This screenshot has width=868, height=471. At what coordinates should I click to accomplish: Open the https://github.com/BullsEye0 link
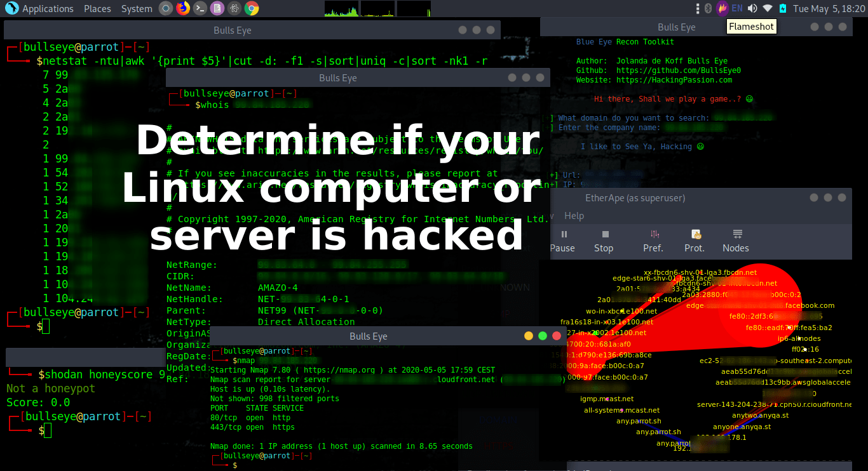pyautogui.click(x=679, y=70)
